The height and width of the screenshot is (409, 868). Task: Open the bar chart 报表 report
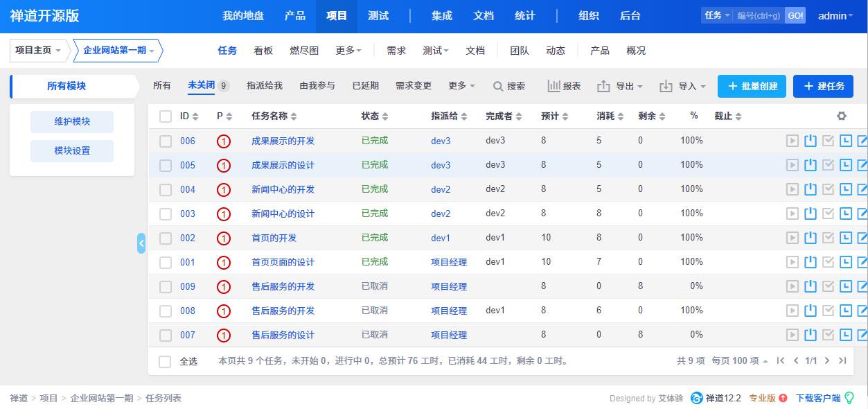pyautogui.click(x=564, y=86)
